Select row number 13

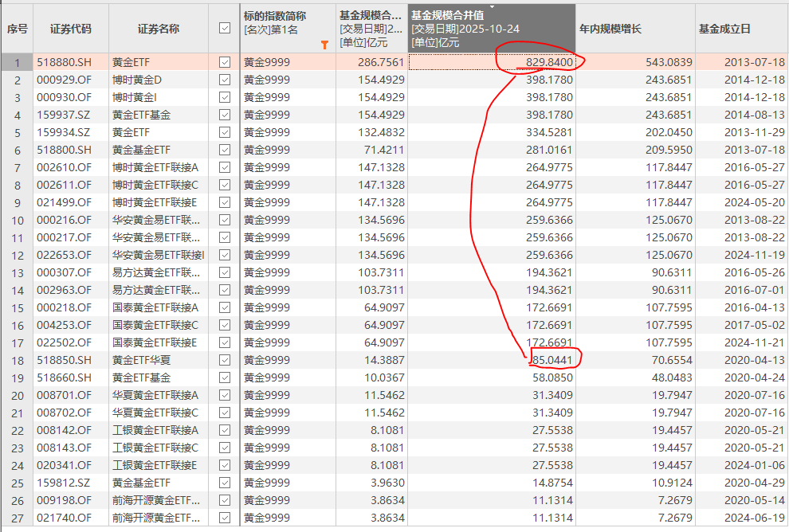pyautogui.click(x=17, y=273)
